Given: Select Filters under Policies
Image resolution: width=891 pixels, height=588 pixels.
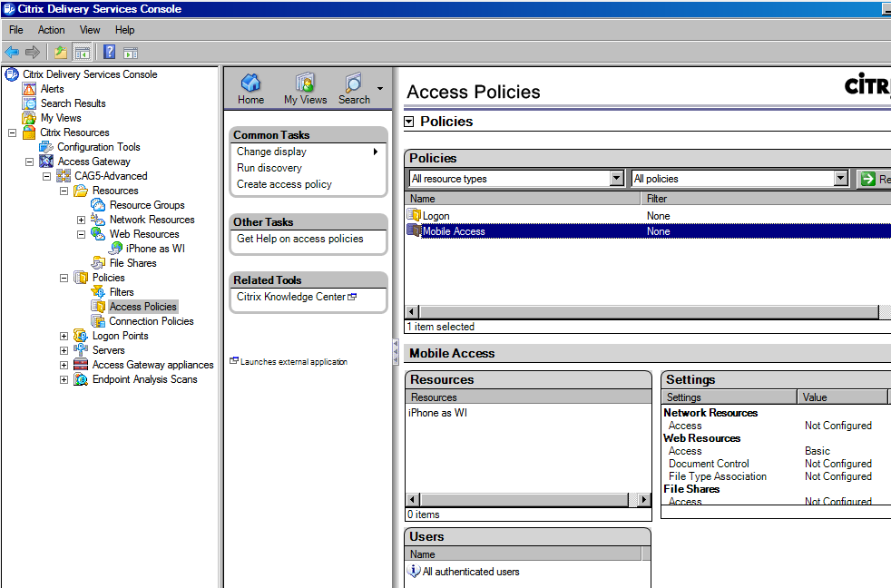Looking at the screenshot, I should (x=121, y=292).
